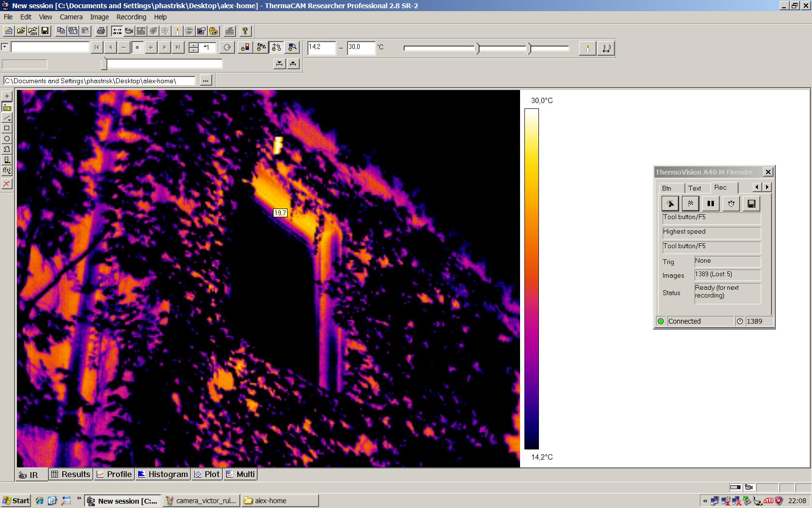The image size is (812, 508).
Task: Open the color palette icon
Action: click(x=214, y=31)
